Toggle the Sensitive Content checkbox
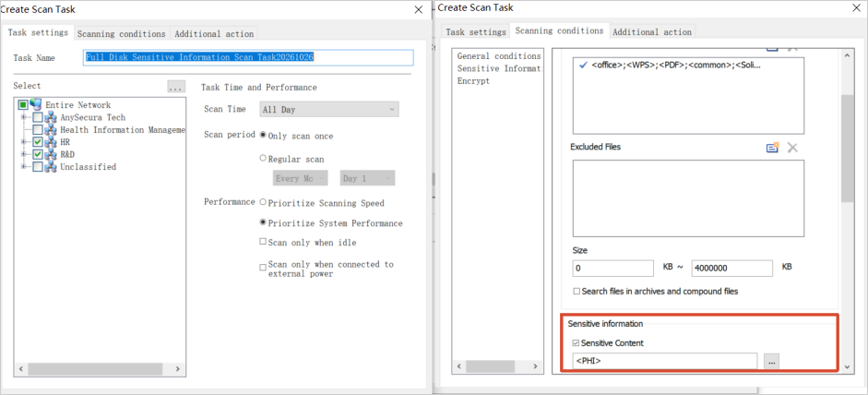The width and height of the screenshot is (868, 395). point(577,343)
